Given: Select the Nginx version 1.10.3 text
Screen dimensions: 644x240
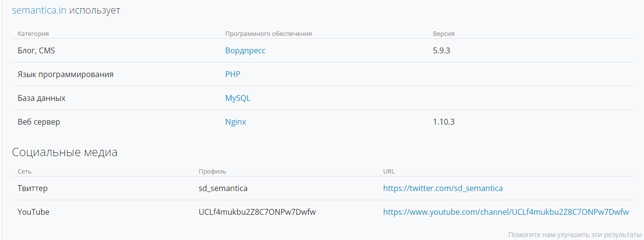Looking at the screenshot, I should tap(444, 122).
